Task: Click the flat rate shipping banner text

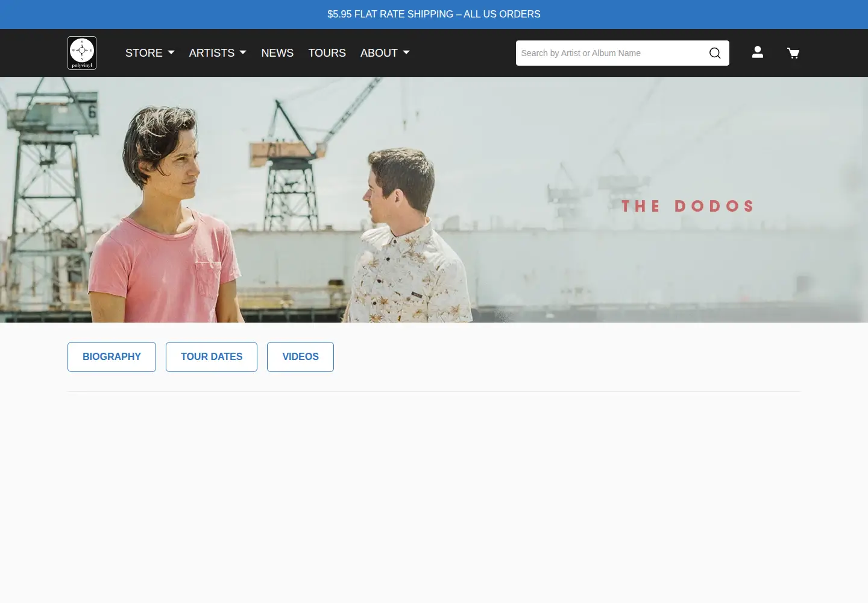Action: click(x=434, y=14)
